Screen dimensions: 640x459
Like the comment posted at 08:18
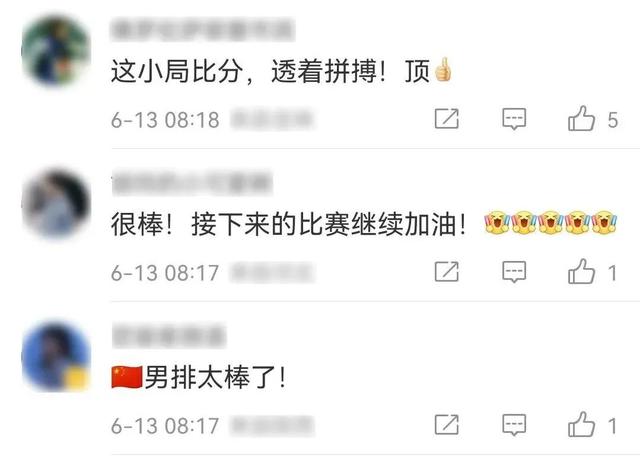(x=581, y=119)
